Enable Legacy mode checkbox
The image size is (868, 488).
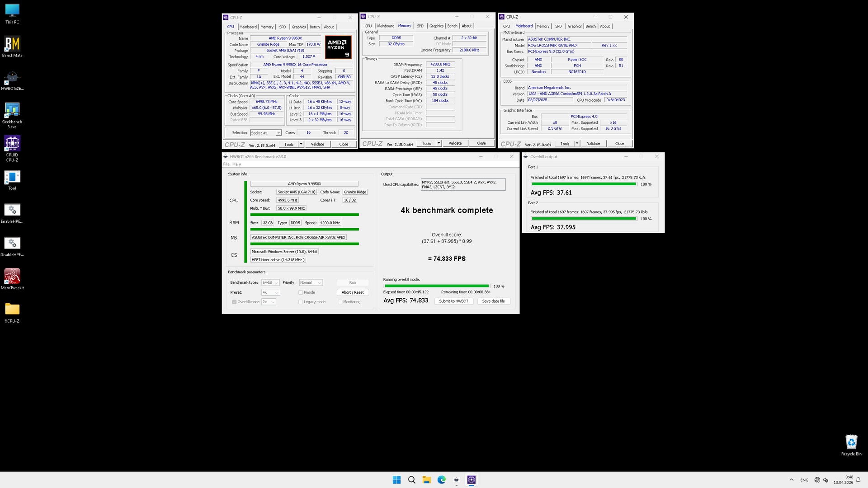pyautogui.click(x=301, y=302)
